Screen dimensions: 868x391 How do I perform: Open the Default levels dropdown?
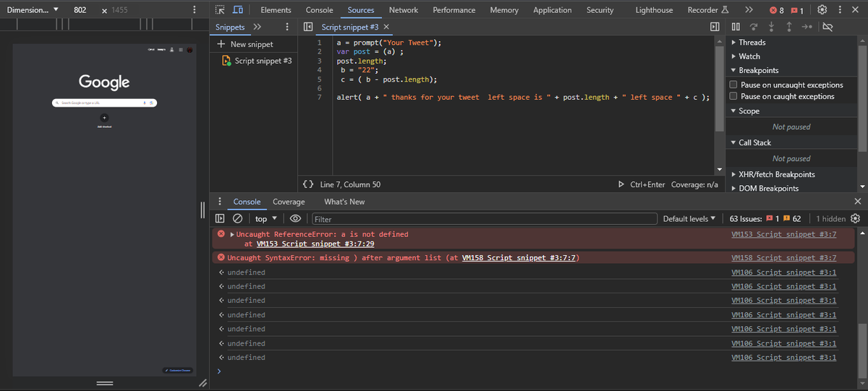(x=689, y=218)
